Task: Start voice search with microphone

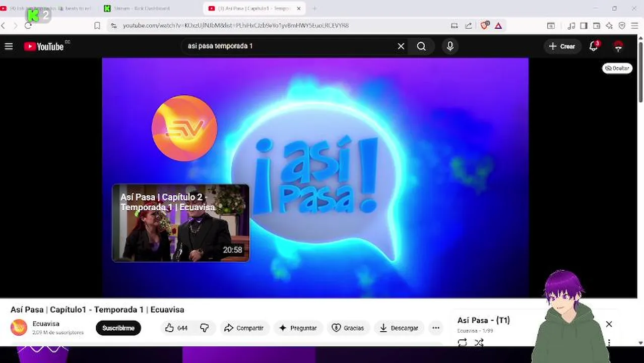Action: [450, 46]
